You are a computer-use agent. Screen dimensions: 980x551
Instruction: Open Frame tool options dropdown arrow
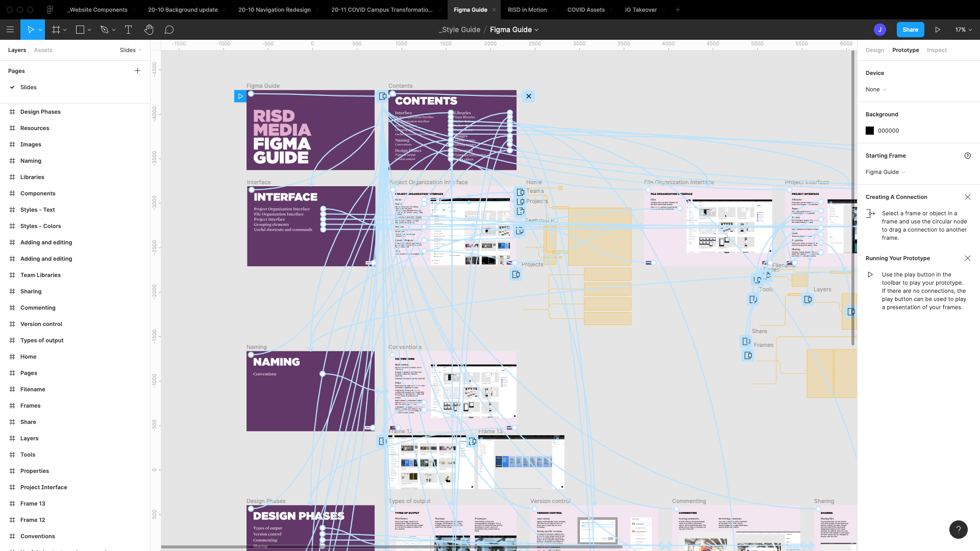pos(65,30)
